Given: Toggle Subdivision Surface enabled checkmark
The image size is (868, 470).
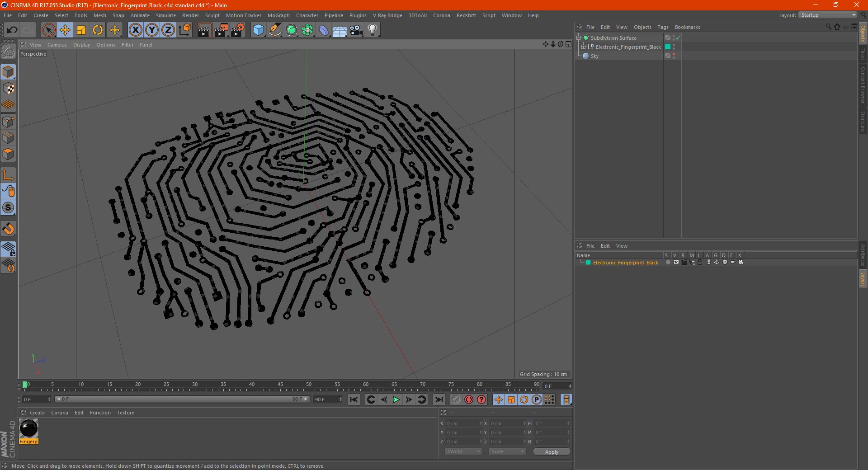Looking at the screenshot, I should (678, 38).
